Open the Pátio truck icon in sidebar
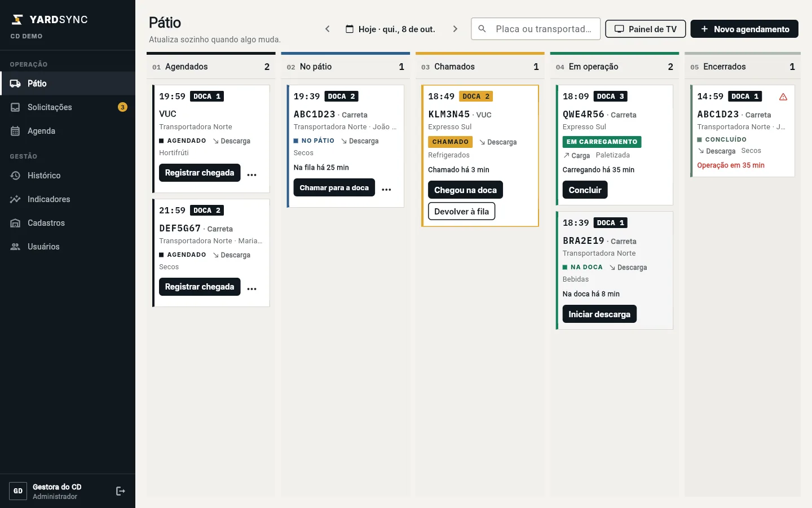The width and height of the screenshot is (812, 508). coord(15,84)
